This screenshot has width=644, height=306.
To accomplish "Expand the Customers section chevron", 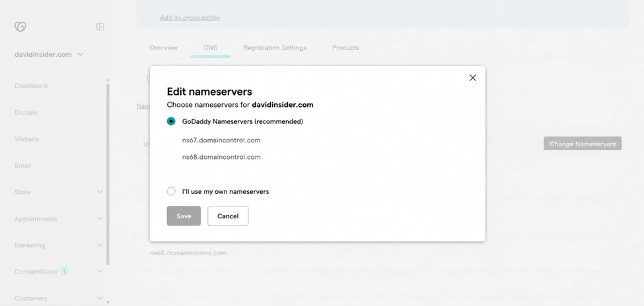I will pos(100,298).
